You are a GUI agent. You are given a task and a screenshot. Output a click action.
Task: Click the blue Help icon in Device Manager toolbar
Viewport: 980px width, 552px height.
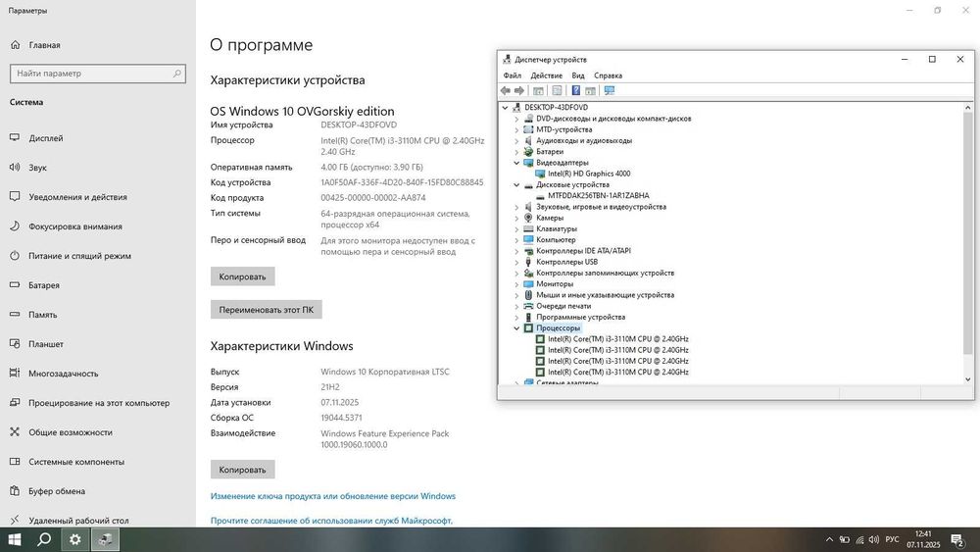pos(575,90)
